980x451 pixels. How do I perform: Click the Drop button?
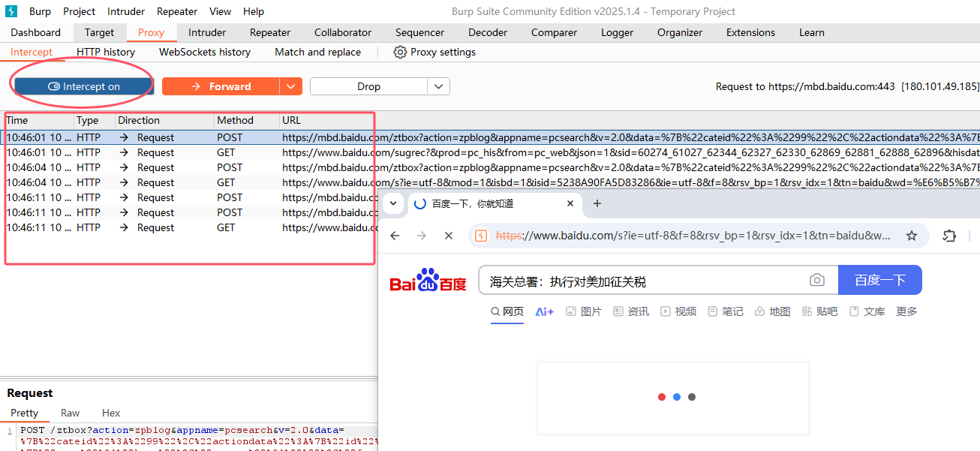coord(369,86)
